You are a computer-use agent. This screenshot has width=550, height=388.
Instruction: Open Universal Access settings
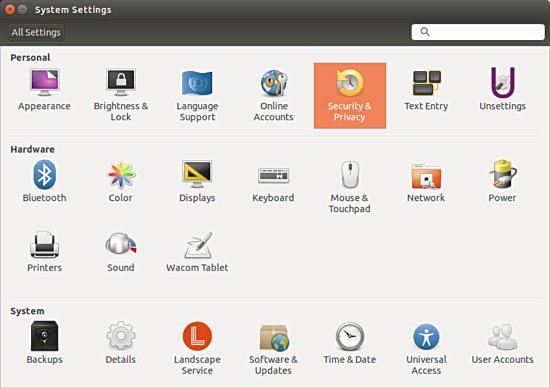[426, 348]
